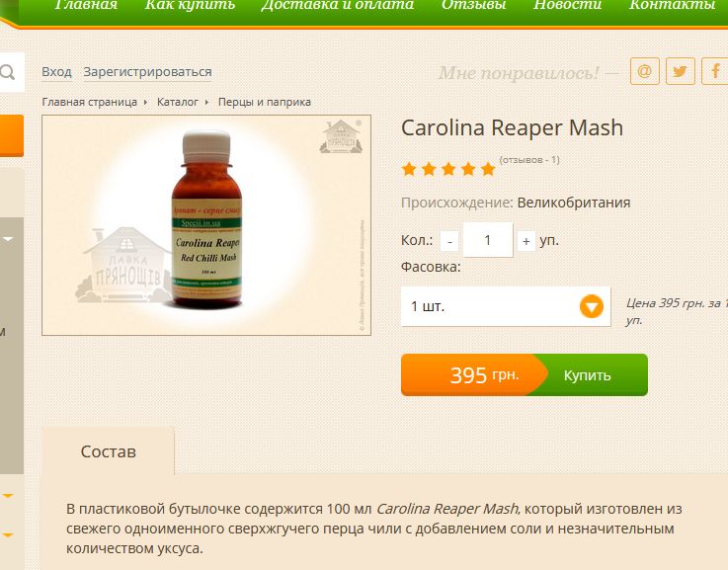Click the Lavka Pryanoshchiv logo watermark
The image size is (728, 570).
[341, 136]
